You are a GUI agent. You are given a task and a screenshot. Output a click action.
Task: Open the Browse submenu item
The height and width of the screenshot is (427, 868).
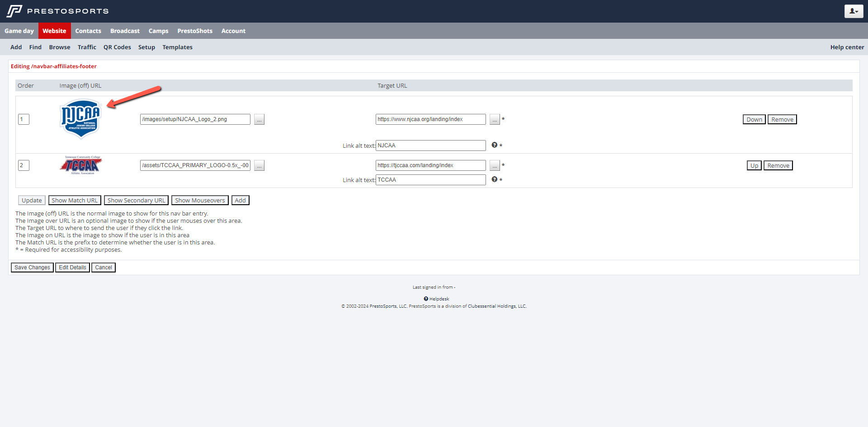(x=60, y=47)
